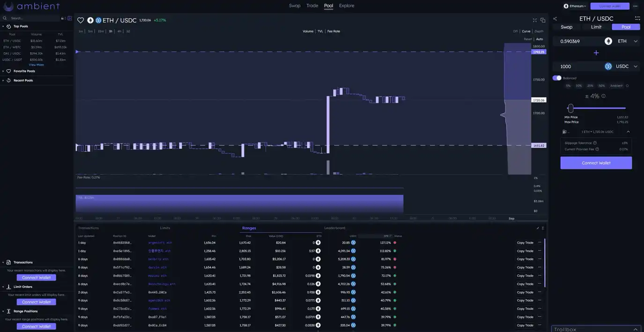This screenshot has width=644, height=332.
Task: Collapse the sidebar with the panel icon
Action: pyautogui.click(x=70, y=18)
